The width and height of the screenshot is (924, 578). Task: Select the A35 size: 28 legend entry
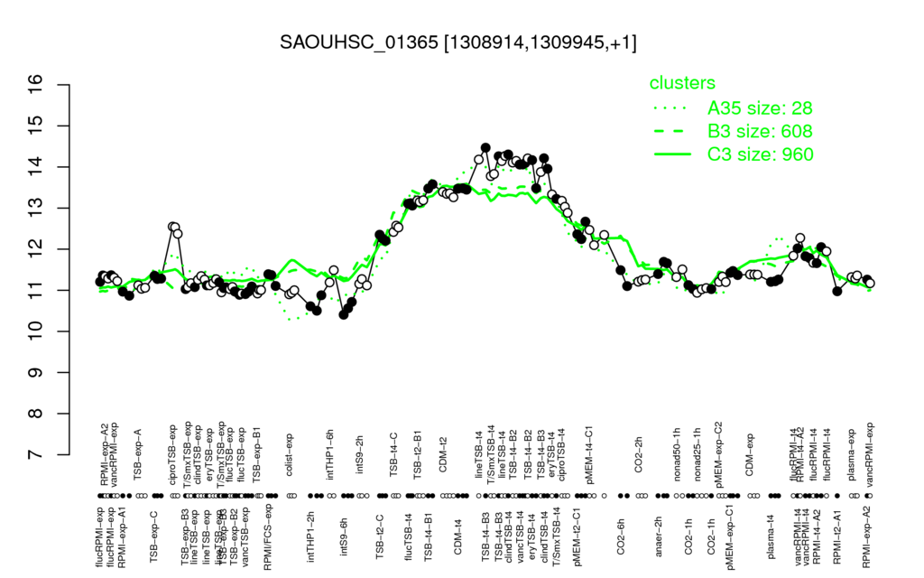(x=760, y=108)
